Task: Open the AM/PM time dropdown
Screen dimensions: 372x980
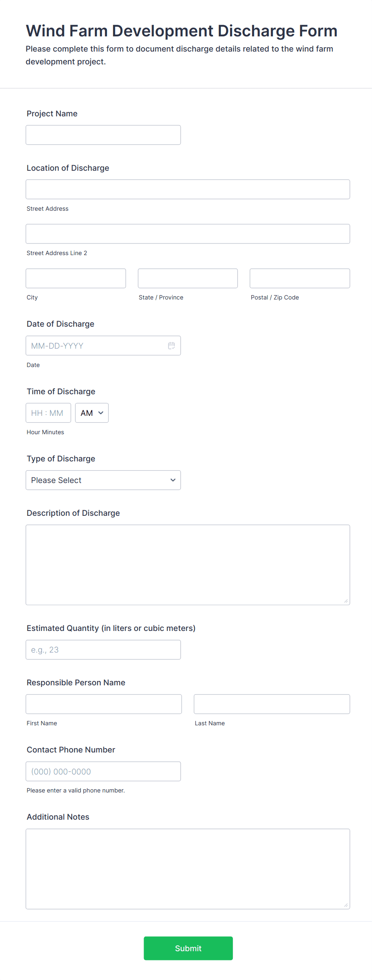Action: (92, 413)
